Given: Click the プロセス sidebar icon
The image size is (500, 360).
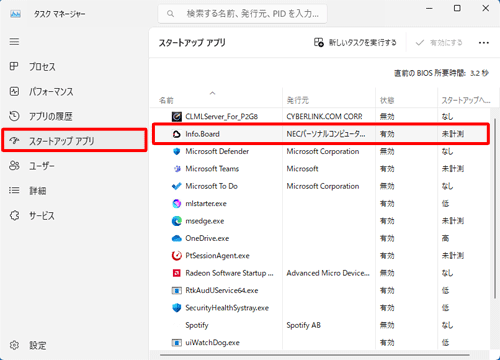Looking at the screenshot, I should coord(14,66).
